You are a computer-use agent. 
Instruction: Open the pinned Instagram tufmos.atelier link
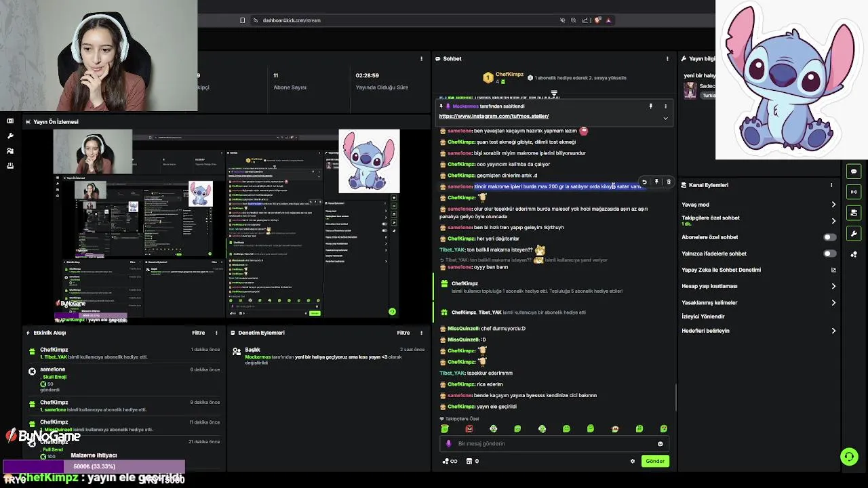point(494,116)
